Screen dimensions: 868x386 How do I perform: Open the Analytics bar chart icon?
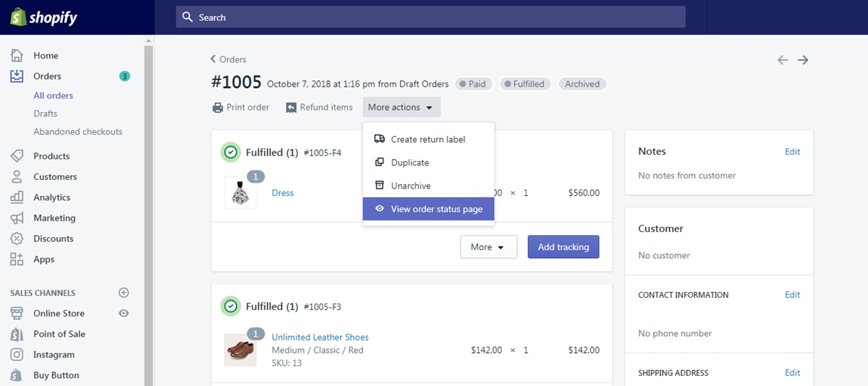17,197
